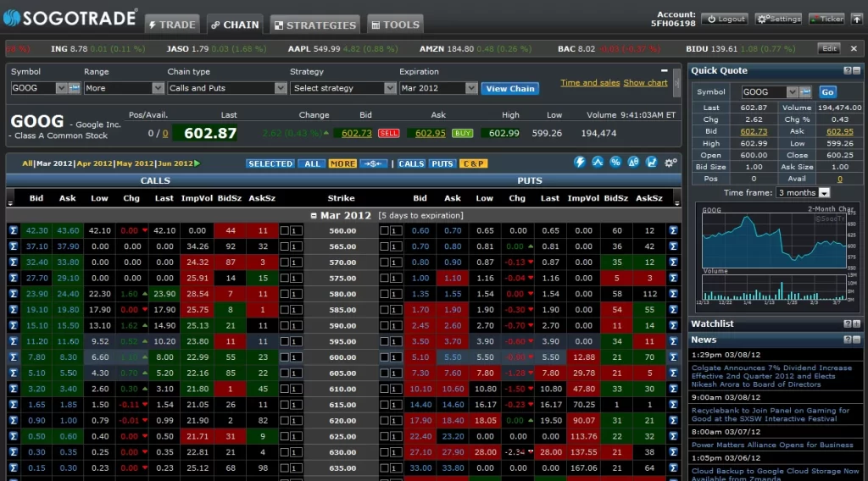
Task: Click sigma icon for 620.00 call row
Action: [x=14, y=421]
